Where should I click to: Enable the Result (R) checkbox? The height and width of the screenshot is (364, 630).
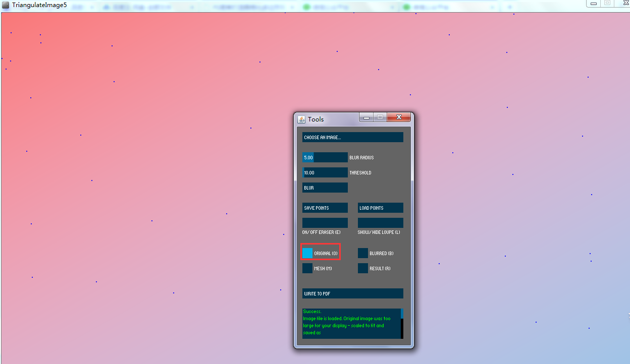click(363, 268)
